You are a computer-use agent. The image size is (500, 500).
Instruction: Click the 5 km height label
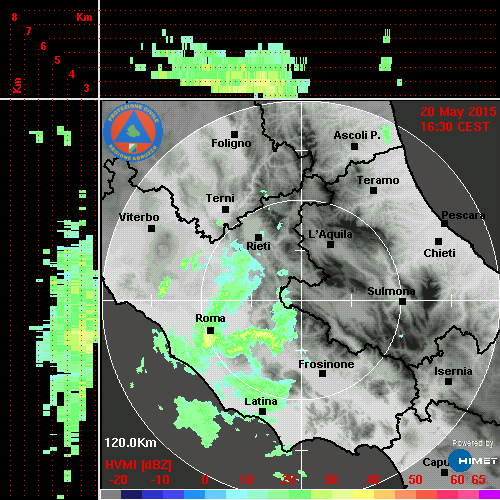click(x=57, y=60)
